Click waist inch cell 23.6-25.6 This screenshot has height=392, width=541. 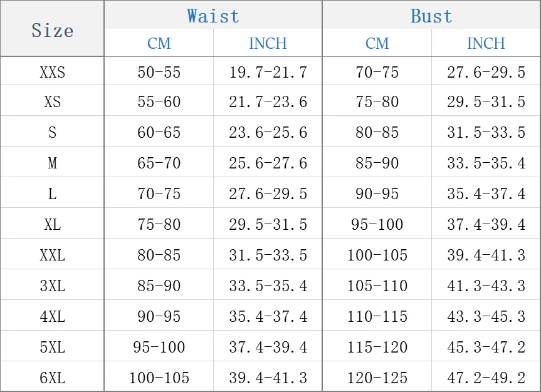268,132
